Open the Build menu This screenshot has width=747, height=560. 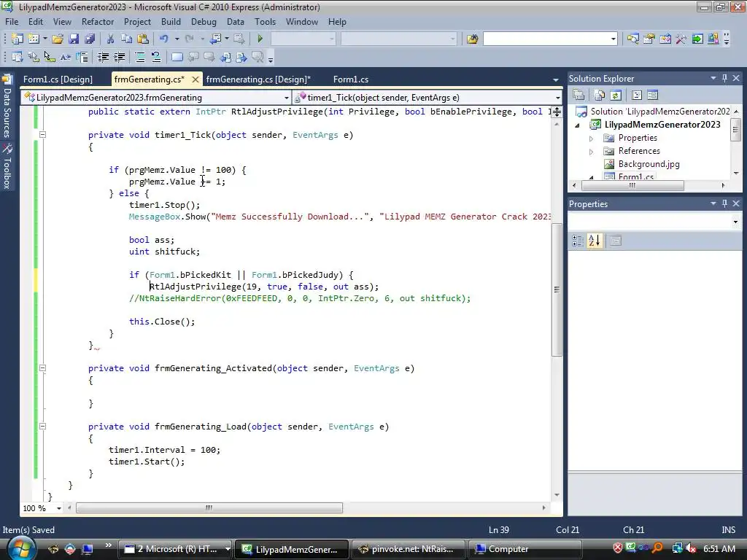(171, 22)
